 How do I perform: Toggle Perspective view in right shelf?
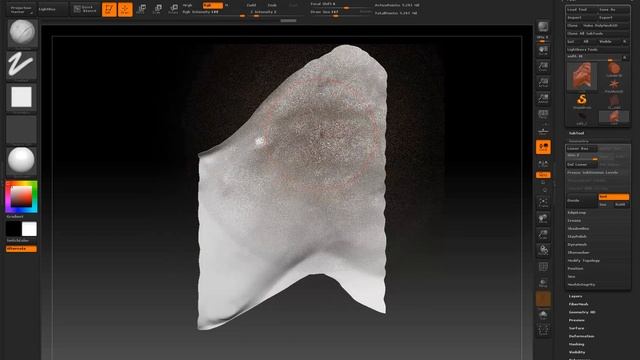coord(543,114)
